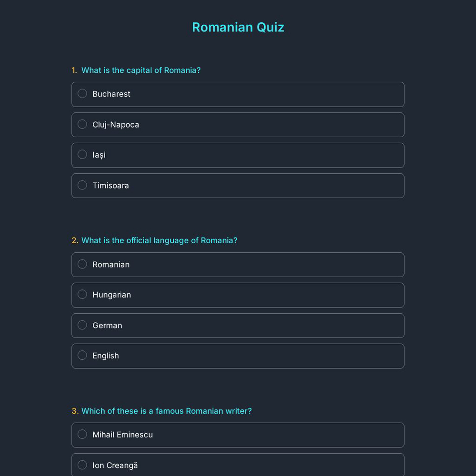Choose Ion Creangă for question three

(82, 465)
